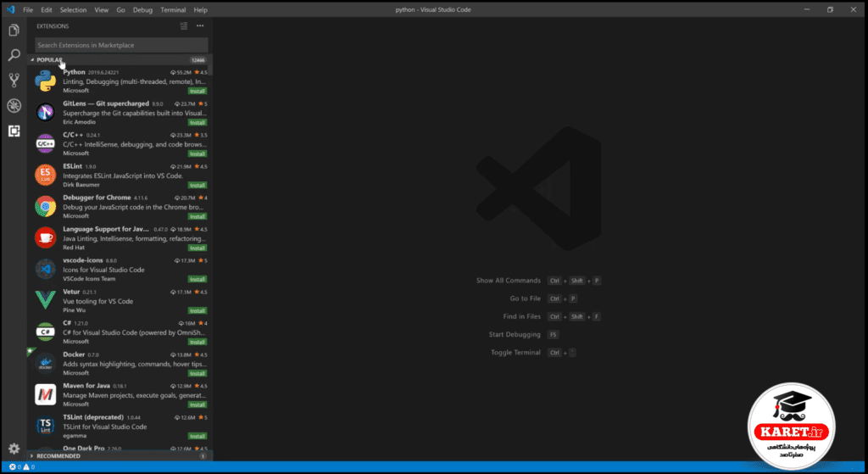Click the C# extension icon
The image size is (868, 474).
click(46, 332)
